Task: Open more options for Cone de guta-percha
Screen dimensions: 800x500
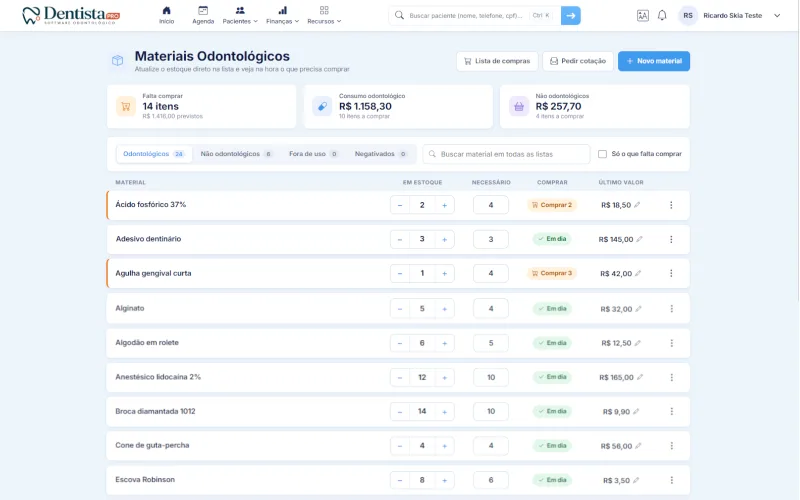Action: click(x=671, y=445)
